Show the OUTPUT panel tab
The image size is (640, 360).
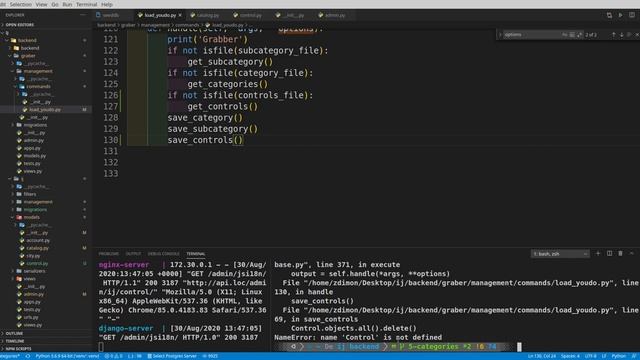[x=133, y=254]
